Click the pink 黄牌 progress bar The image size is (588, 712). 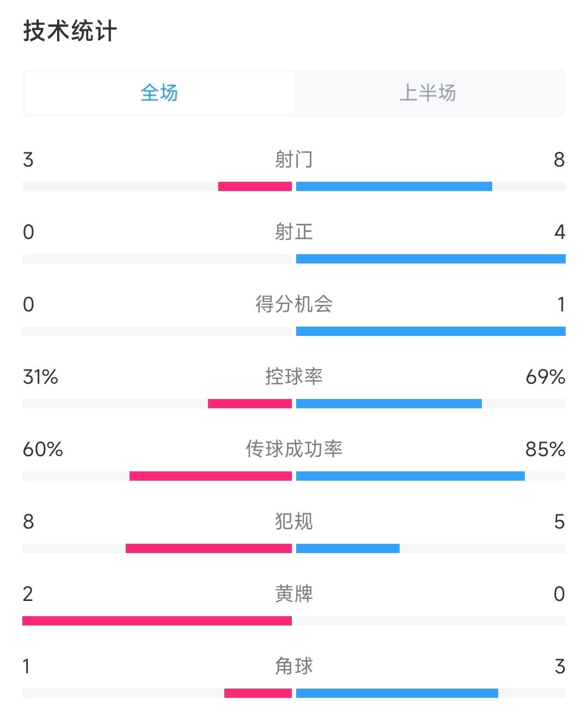157,621
